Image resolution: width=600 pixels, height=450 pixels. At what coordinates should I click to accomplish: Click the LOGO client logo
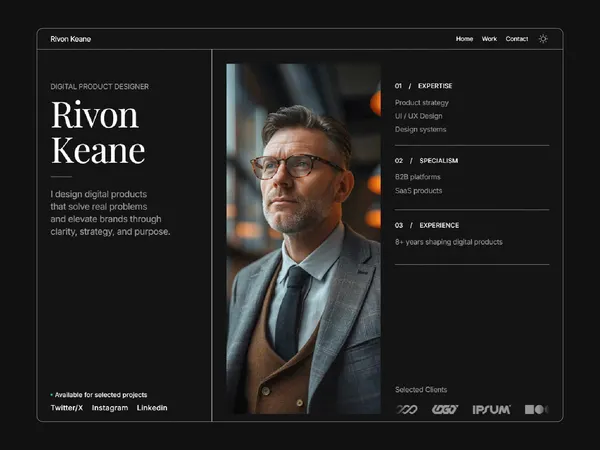point(445,409)
